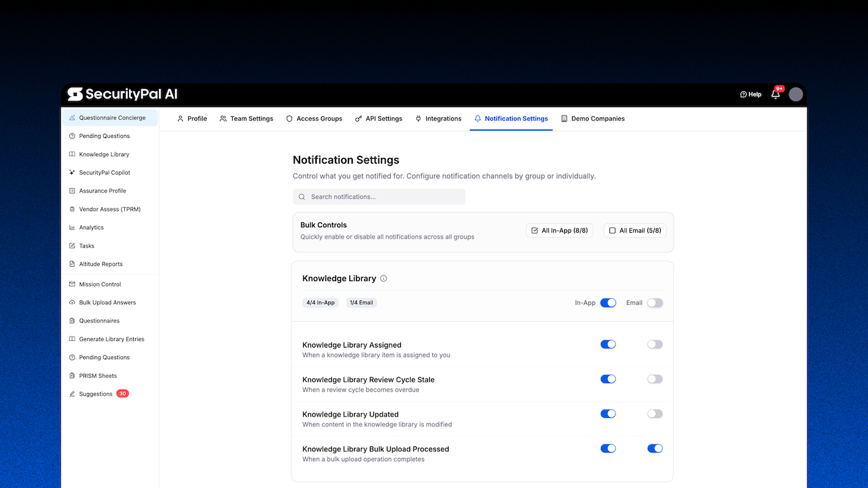The image size is (868, 488).
Task: Disable Email for Bulk Upload Processed
Action: [655, 449]
